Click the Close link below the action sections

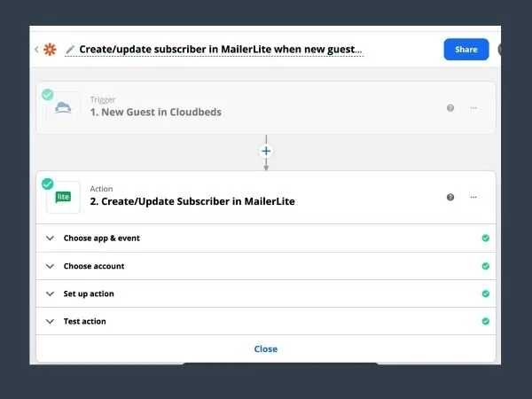coord(265,348)
